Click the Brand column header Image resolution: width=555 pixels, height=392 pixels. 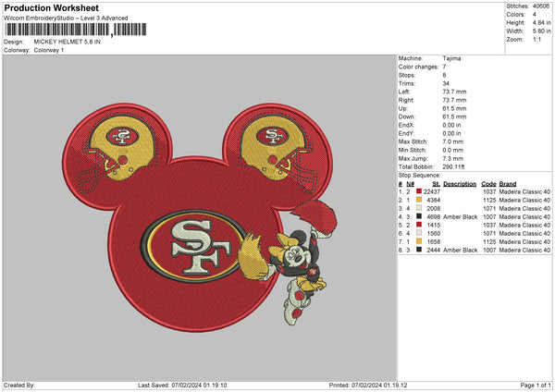click(508, 184)
